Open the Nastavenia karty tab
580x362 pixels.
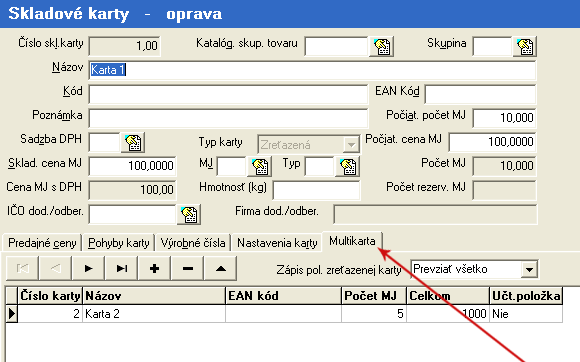(x=277, y=243)
